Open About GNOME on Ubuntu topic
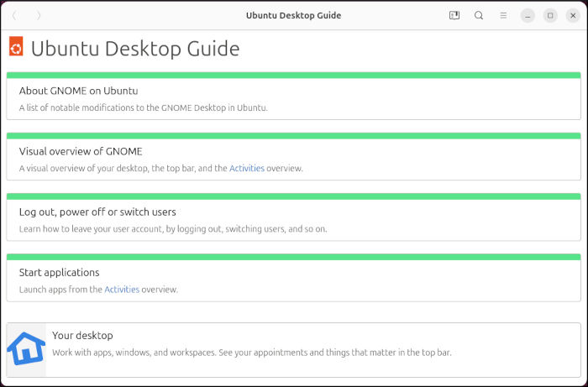 (x=78, y=91)
